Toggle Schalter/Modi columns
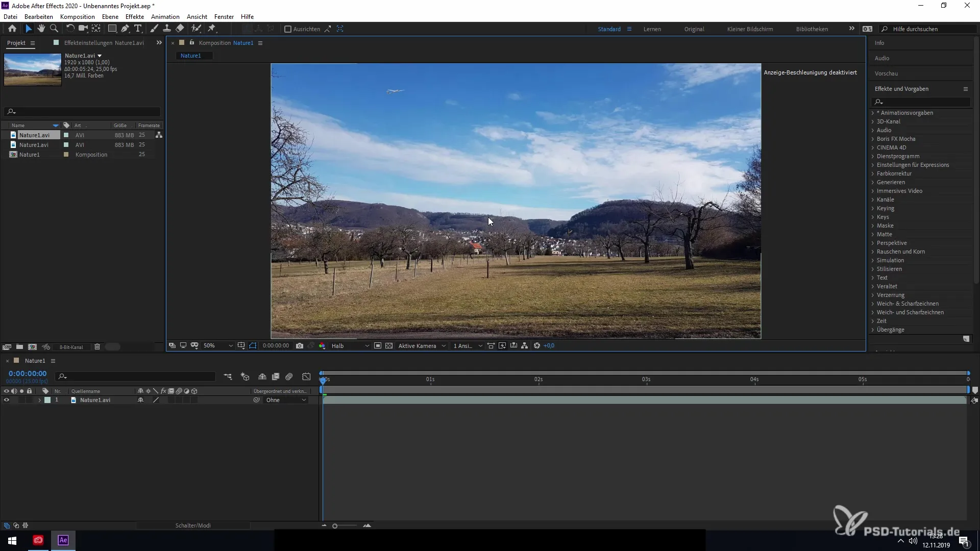980x551 pixels. (x=193, y=525)
